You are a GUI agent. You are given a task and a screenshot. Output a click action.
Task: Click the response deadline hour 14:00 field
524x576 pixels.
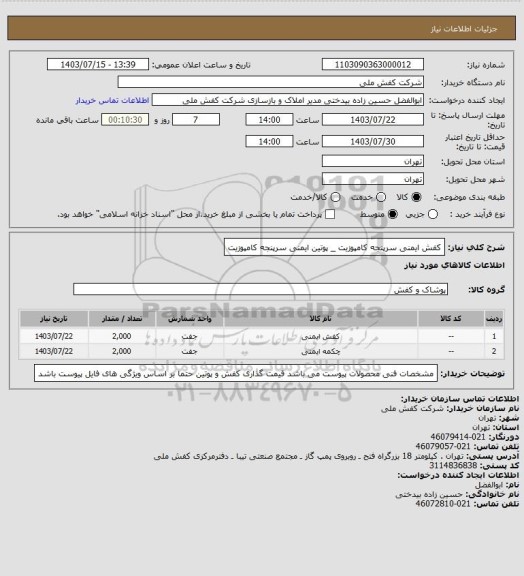point(269,120)
